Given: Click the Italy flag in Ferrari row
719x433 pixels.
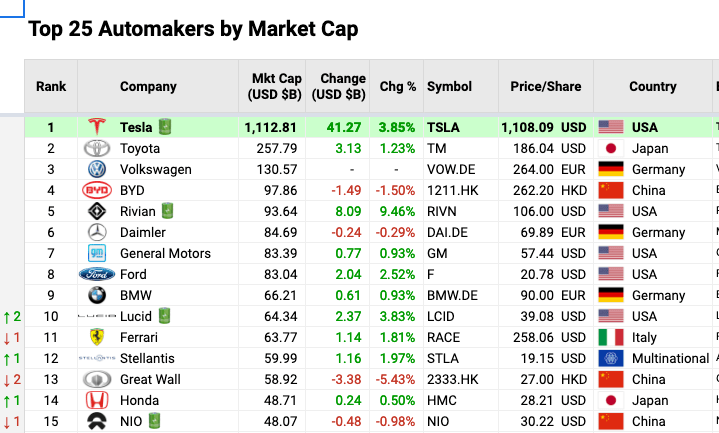Looking at the screenshot, I should click(610, 337).
